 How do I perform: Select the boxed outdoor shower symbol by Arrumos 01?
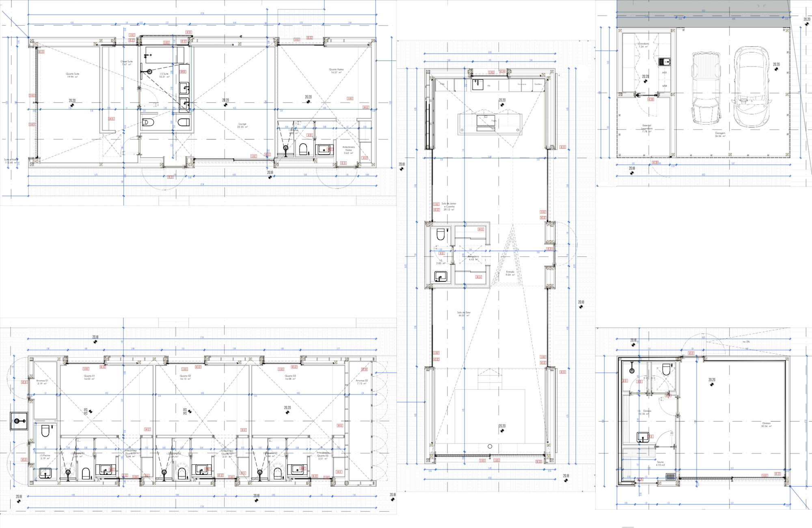pos(19,421)
